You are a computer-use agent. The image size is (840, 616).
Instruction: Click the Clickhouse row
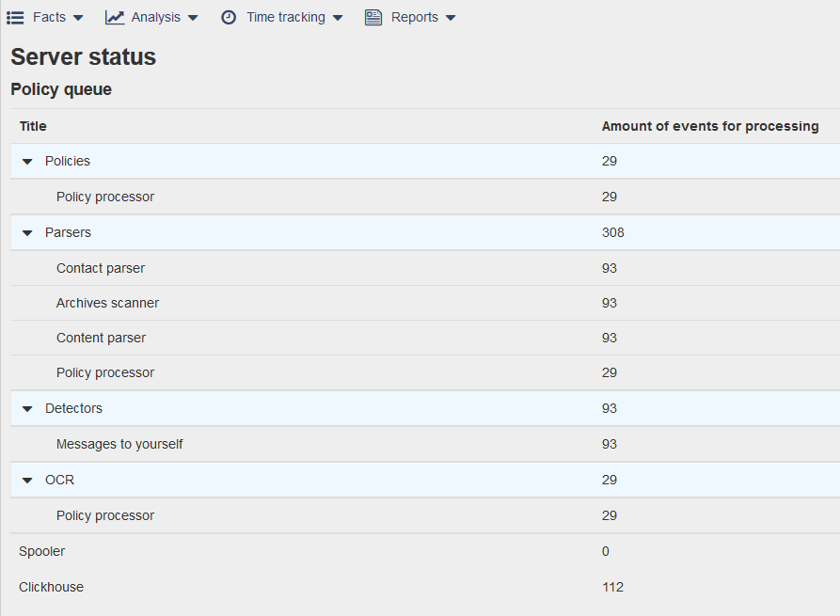point(51,587)
